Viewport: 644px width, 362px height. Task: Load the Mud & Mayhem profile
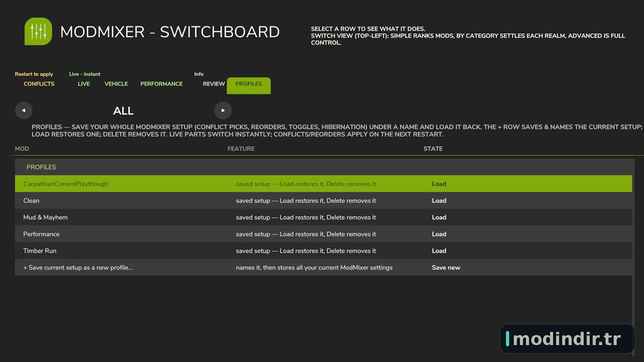point(439,217)
